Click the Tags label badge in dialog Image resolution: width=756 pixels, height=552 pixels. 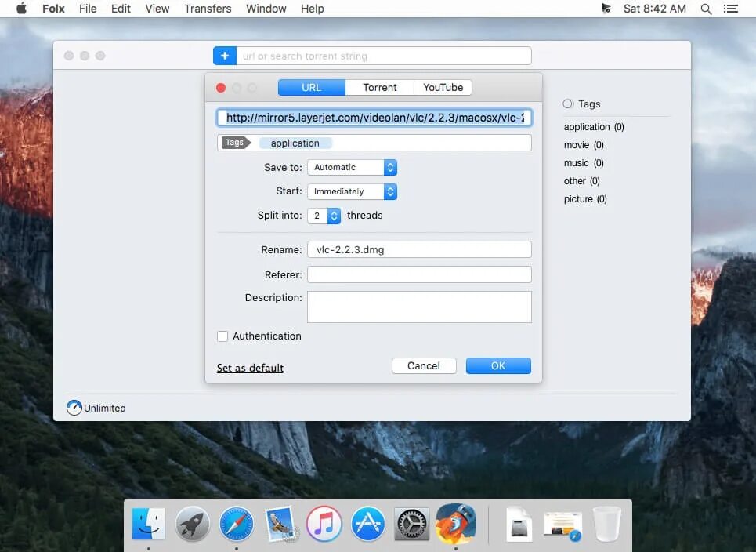click(x=236, y=143)
